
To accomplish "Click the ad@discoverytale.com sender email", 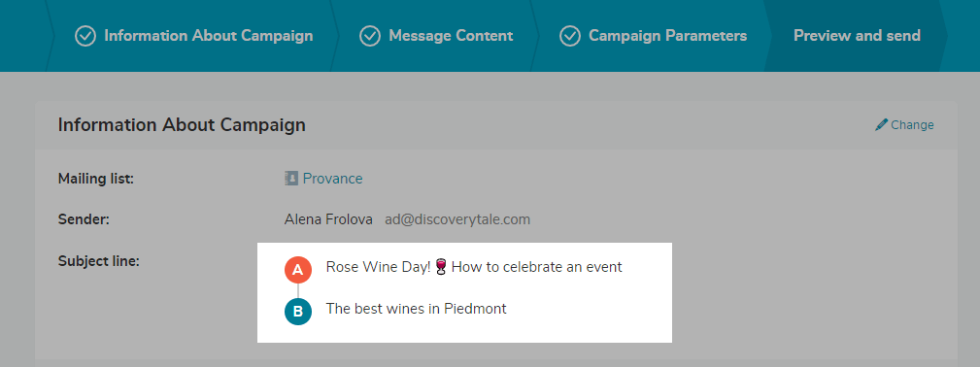I will pyautogui.click(x=457, y=219).
